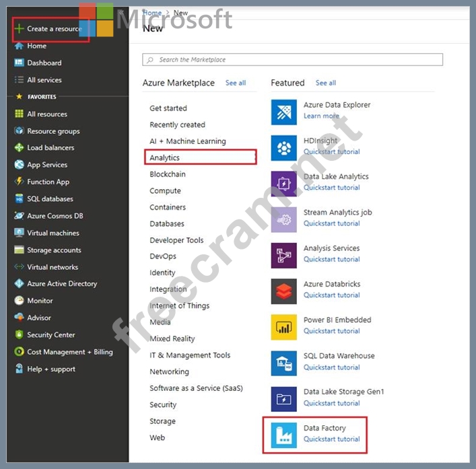Click See all next to Featured
476x469 pixels.
326,83
